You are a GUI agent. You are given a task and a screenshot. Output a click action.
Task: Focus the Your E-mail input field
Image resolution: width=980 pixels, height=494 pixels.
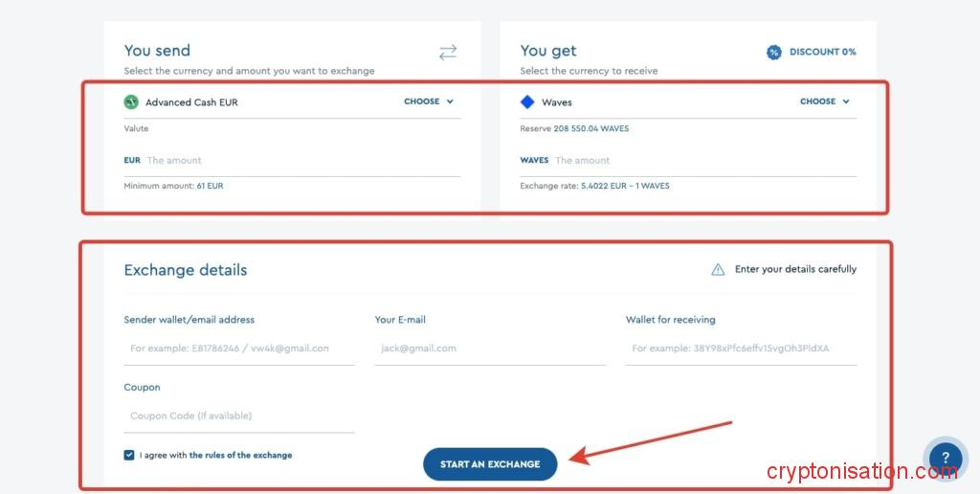coord(490,348)
